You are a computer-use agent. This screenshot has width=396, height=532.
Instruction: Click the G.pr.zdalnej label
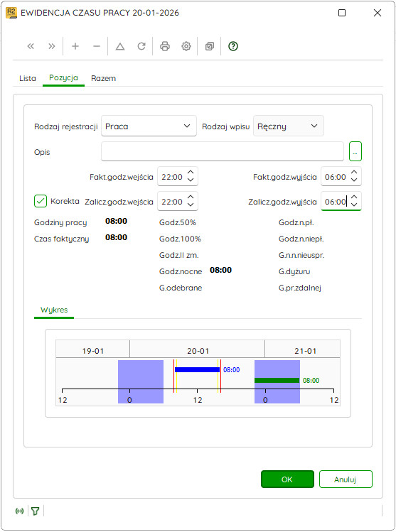click(300, 288)
